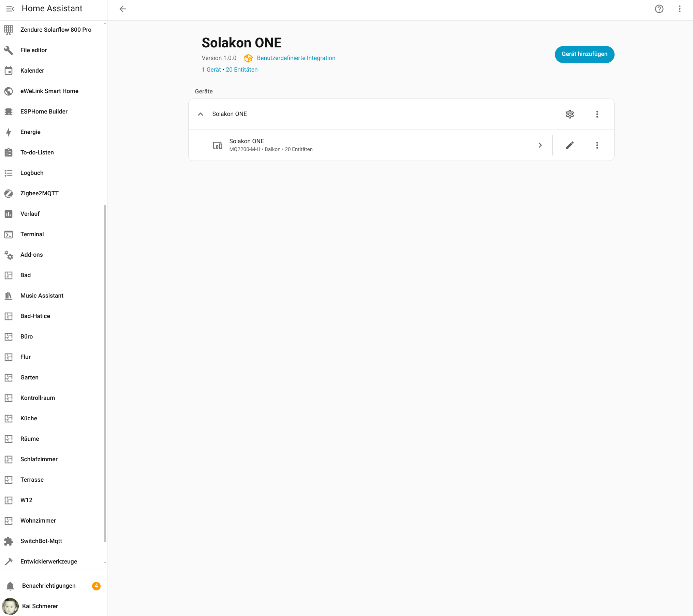Open integration entry three-dot menu

pyautogui.click(x=597, y=114)
